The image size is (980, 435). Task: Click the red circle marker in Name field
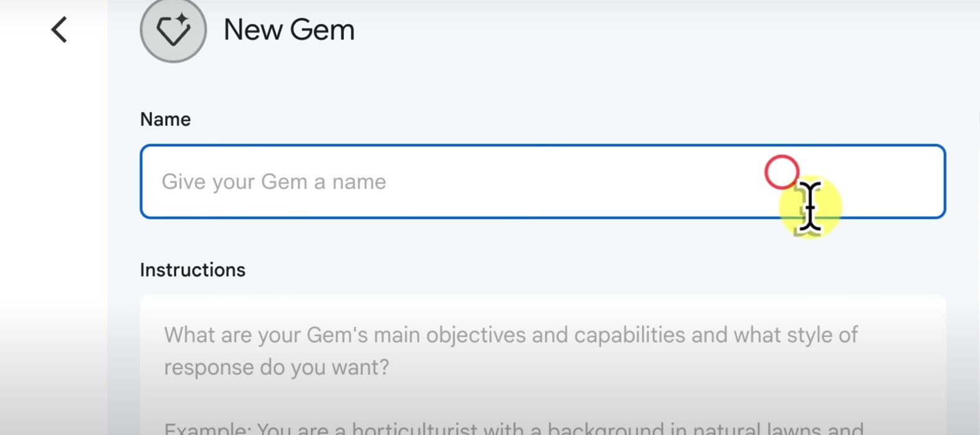tap(782, 172)
